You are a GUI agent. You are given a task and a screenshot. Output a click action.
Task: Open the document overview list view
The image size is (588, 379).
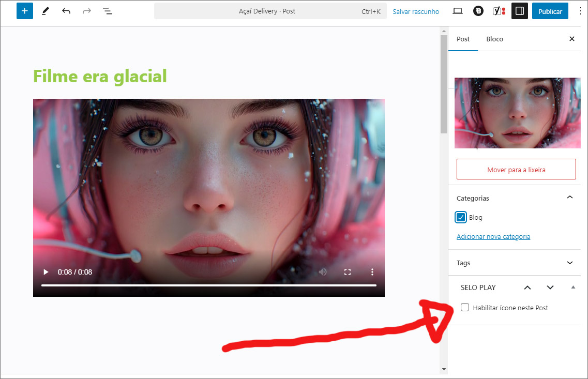108,11
